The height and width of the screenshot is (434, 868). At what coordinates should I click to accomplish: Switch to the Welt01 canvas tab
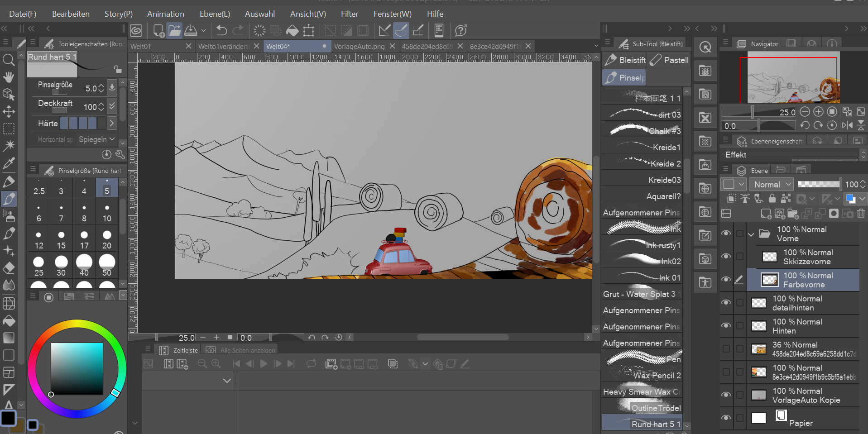(x=141, y=46)
